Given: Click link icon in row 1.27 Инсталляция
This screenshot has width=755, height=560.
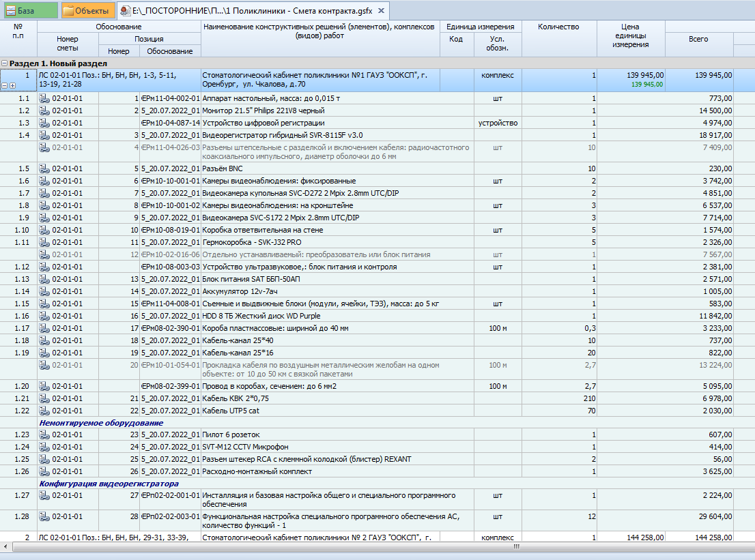Looking at the screenshot, I should pos(45,495).
